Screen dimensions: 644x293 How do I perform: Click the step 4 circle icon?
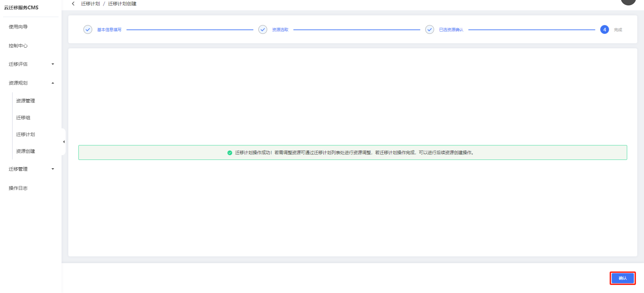coord(604,30)
